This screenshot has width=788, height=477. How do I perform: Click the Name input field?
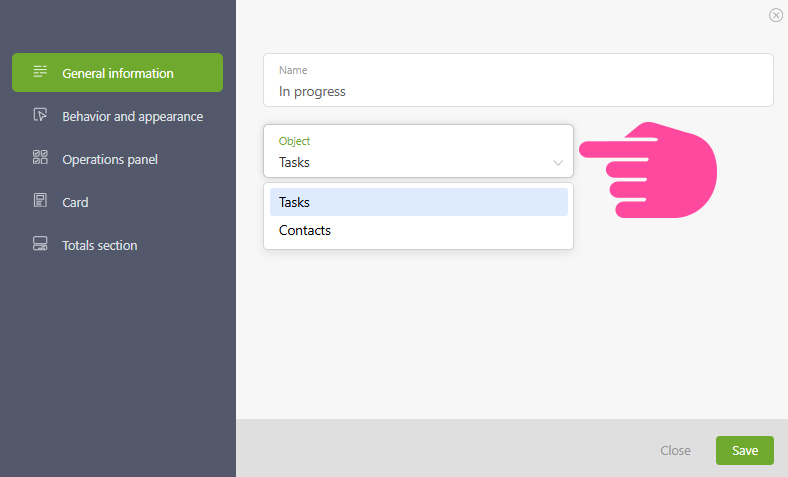518,80
